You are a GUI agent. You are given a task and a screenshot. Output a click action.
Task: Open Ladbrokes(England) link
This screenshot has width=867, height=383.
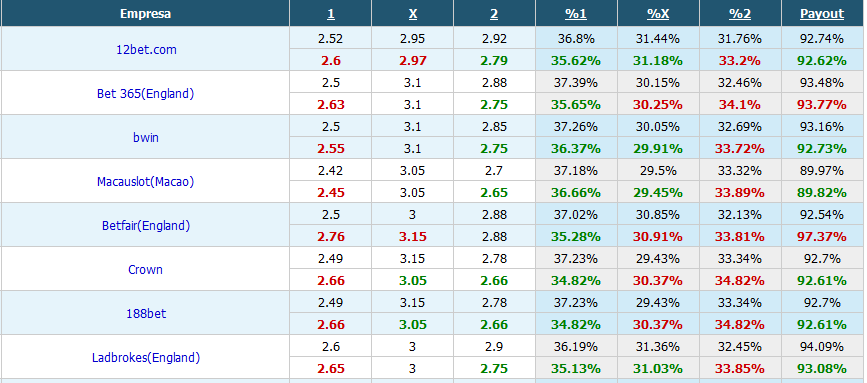(145, 358)
